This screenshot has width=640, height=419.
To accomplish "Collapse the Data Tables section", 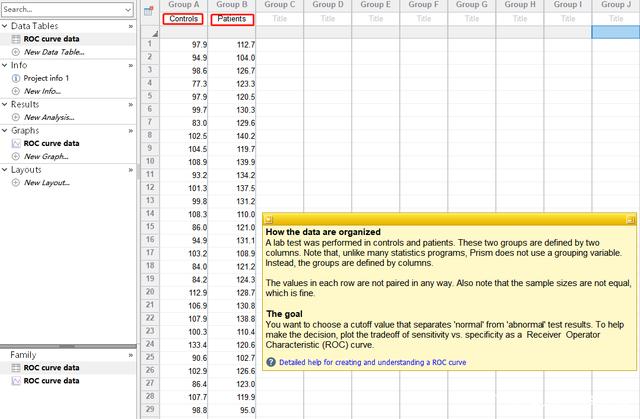I will (x=4, y=26).
